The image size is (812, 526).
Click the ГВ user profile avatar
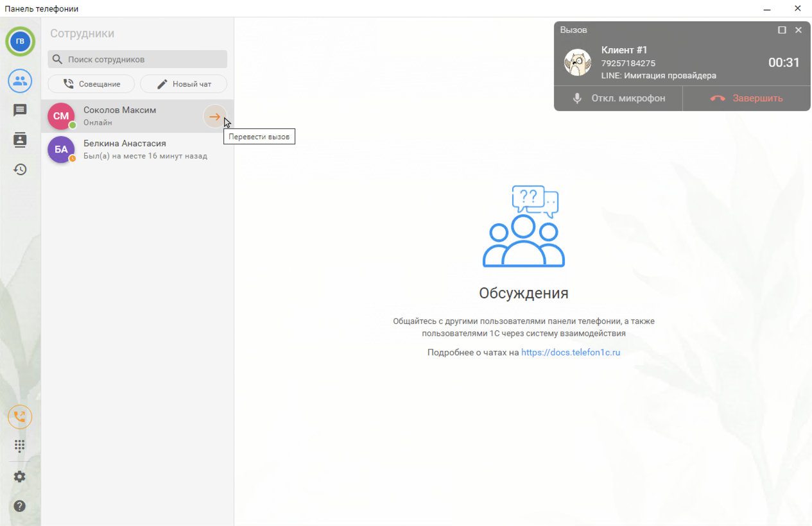[20, 42]
